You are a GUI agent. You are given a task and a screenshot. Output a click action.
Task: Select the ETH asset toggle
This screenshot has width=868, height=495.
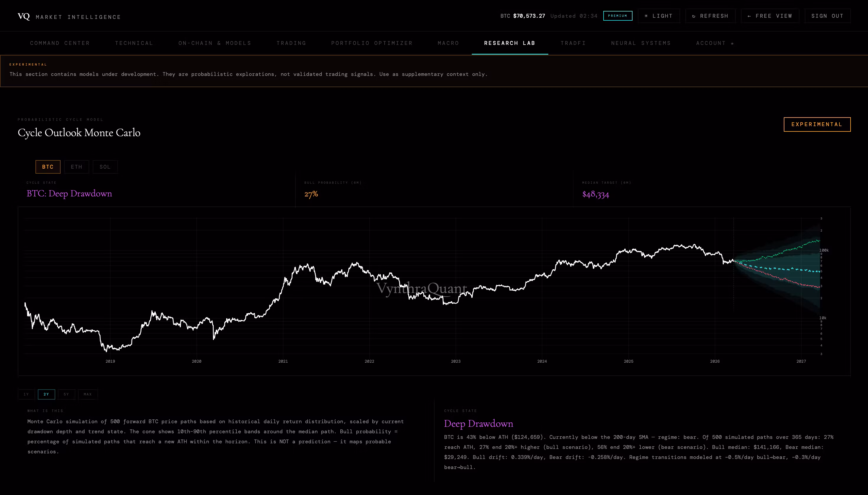click(x=77, y=167)
